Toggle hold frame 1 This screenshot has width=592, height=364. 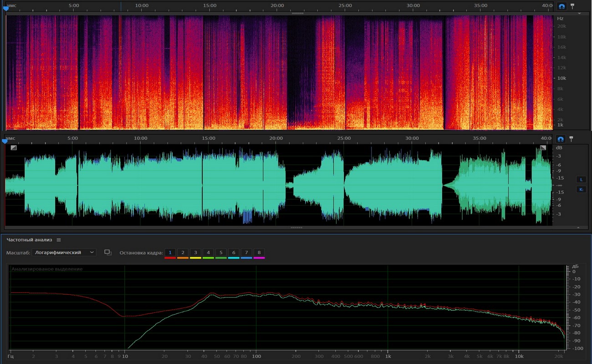[170, 253]
